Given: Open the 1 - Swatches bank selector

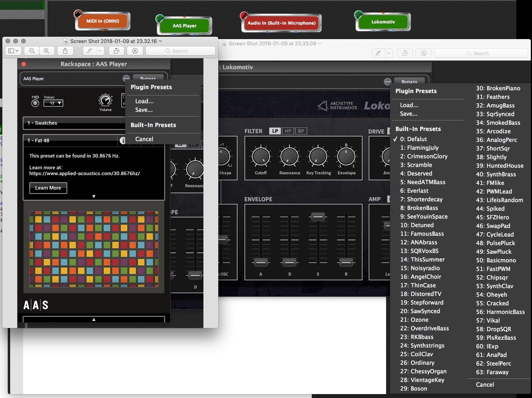Looking at the screenshot, I should [x=74, y=123].
